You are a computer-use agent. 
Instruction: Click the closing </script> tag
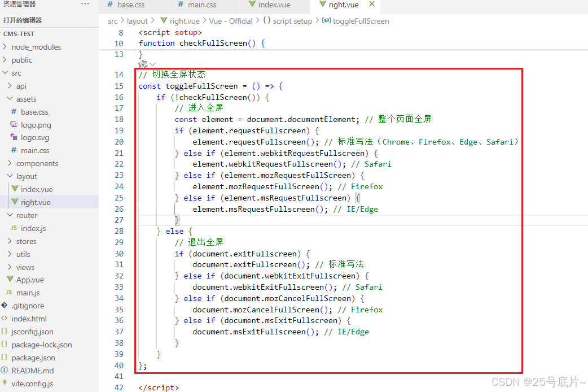coord(159,387)
